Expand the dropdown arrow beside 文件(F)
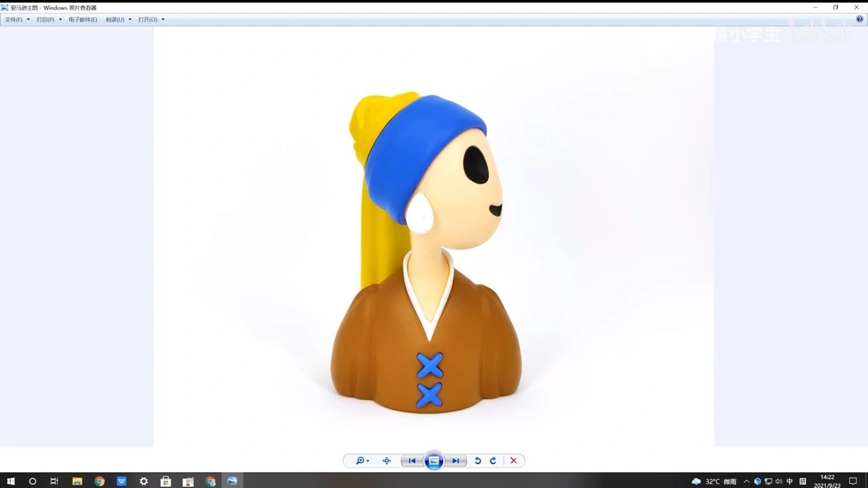The height and width of the screenshot is (488, 868). pyautogui.click(x=28, y=20)
